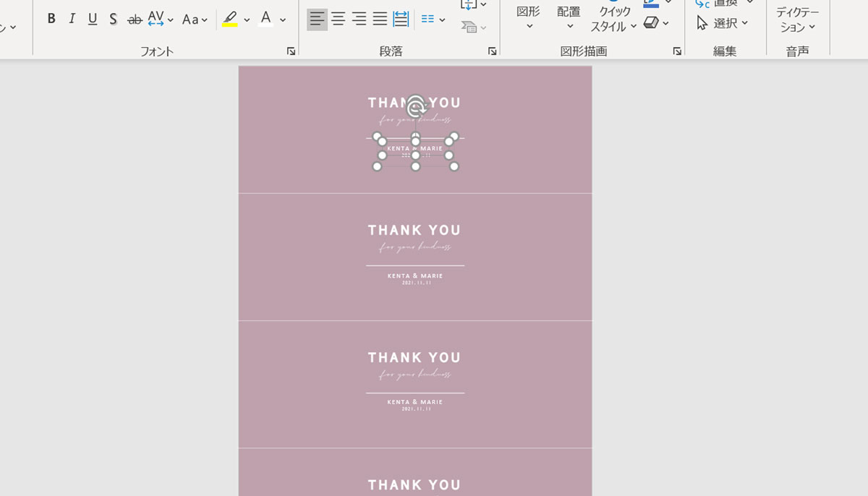The height and width of the screenshot is (496, 868).
Task: Click the distribute text evenly icon
Action: click(x=401, y=20)
